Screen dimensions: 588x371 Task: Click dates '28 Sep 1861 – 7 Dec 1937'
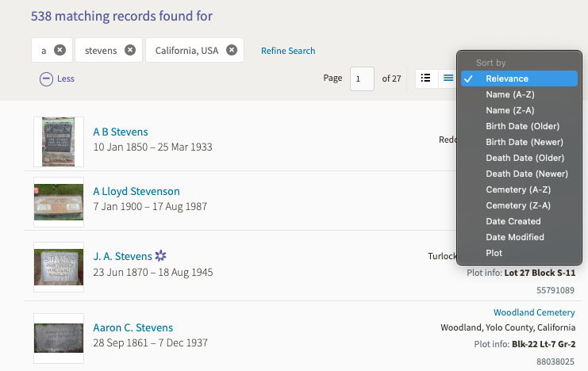click(151, 343)
